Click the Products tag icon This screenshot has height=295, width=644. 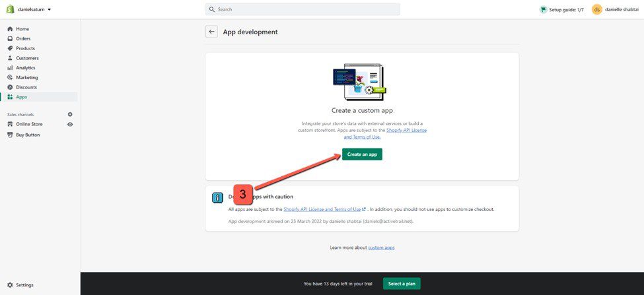(x=10, y=48)
